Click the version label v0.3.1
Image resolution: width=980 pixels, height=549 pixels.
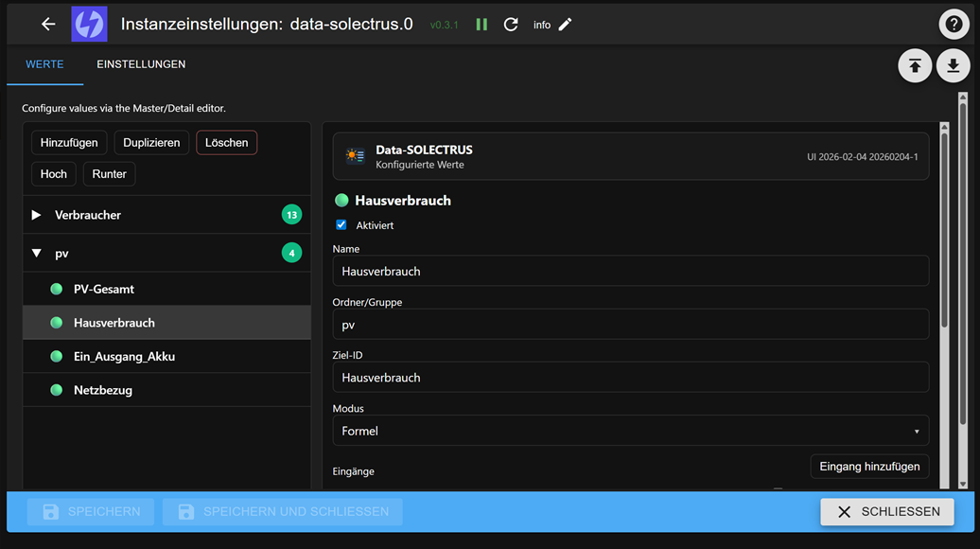445,25
